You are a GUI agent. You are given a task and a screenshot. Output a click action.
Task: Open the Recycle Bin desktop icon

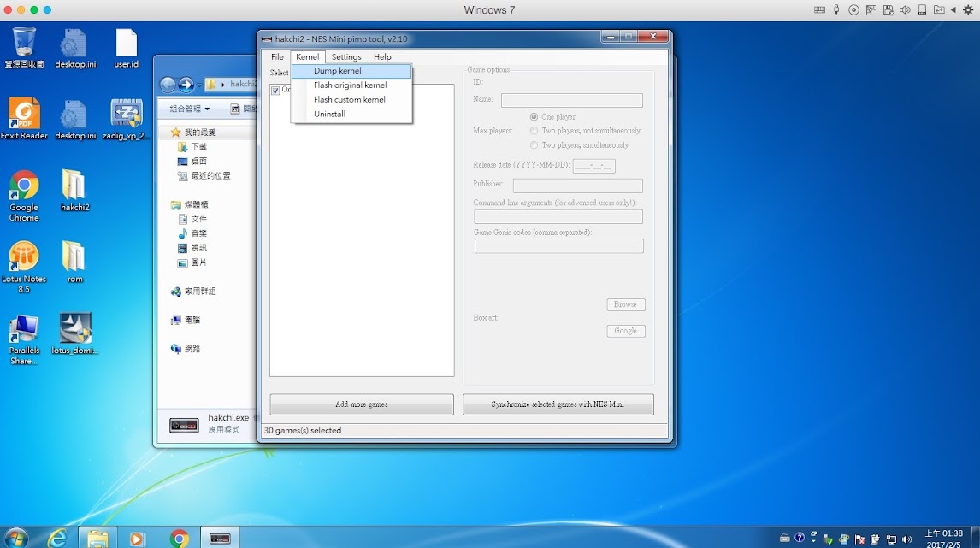tap(24, 47)
